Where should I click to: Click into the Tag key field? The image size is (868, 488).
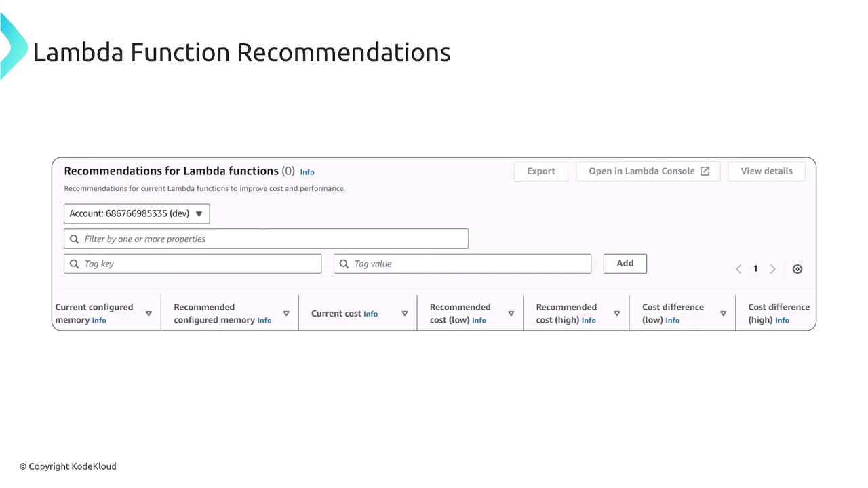tap(197, 264)
